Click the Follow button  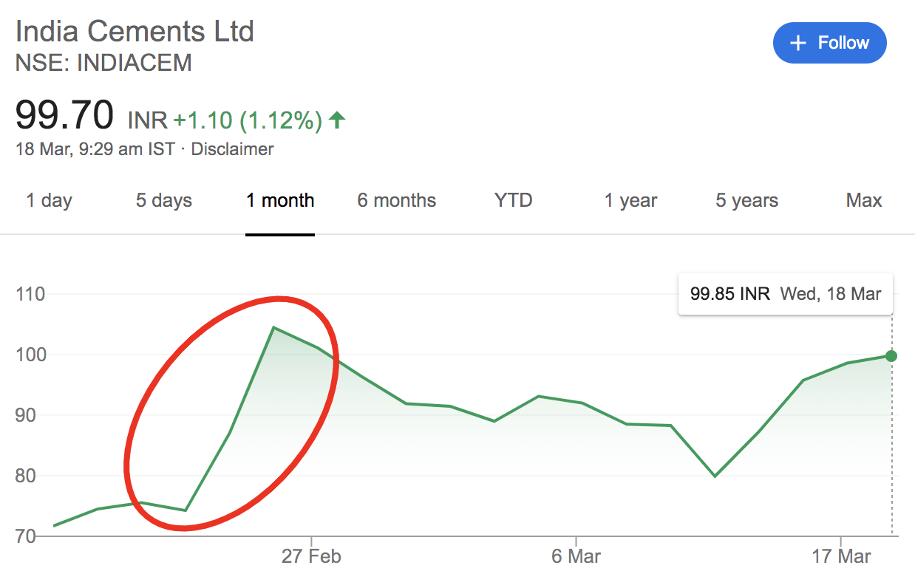(829, 43)
